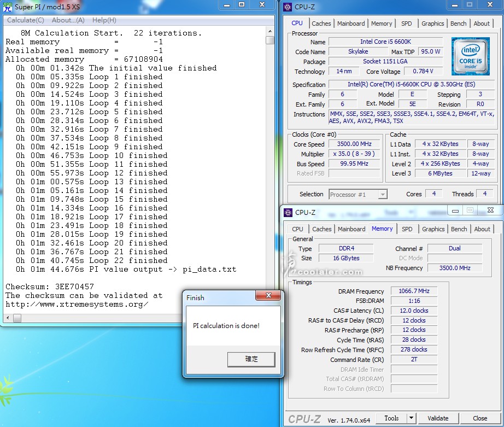Viewport: 504px width, 427px height.
Task: Switch to Memory tab in top CPU-Z window
Action: [382, 24]
